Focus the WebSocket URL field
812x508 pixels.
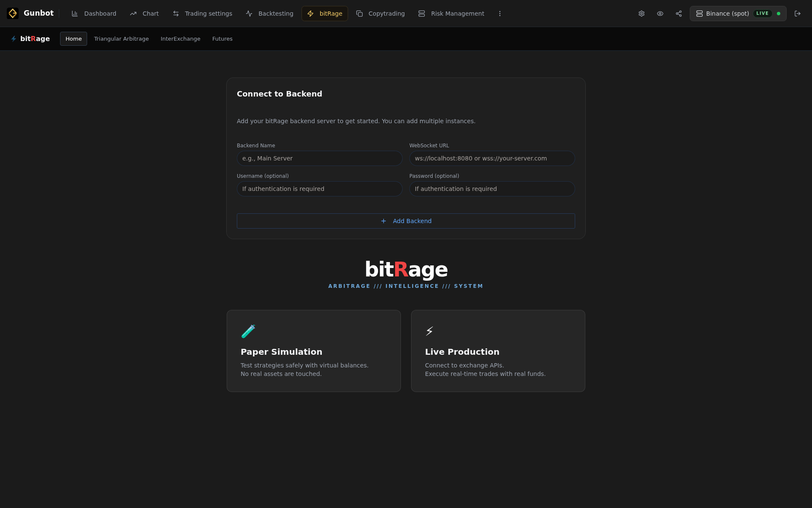click(x=492, y=158)
